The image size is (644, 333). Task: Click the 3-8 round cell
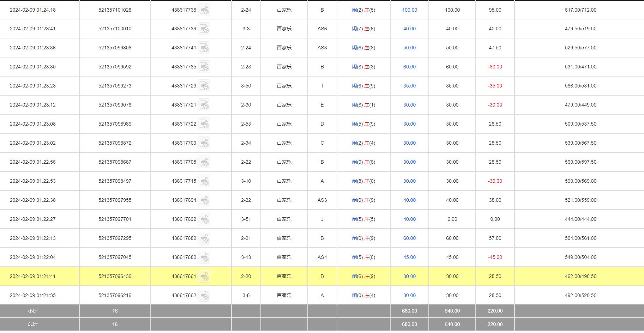click(x=246, y=295)
